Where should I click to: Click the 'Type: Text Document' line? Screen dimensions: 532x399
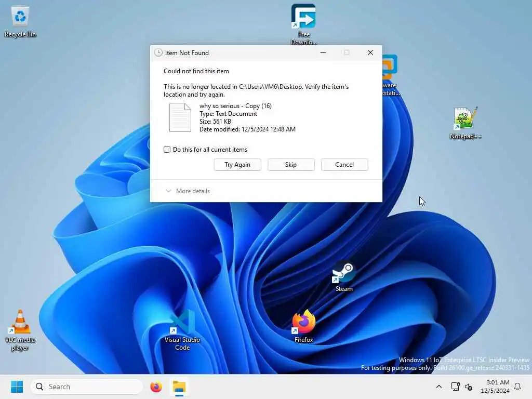click(x=229, y=114)
